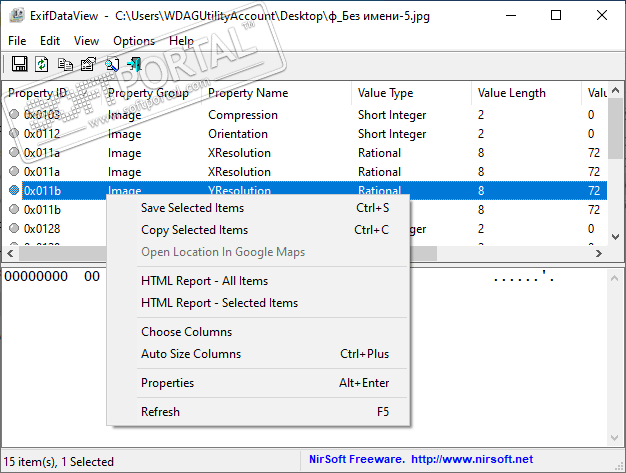This screenshot has height=473, width=626.
Task: Click horizontal scrollbar left arrow
Action: [10, 253]
